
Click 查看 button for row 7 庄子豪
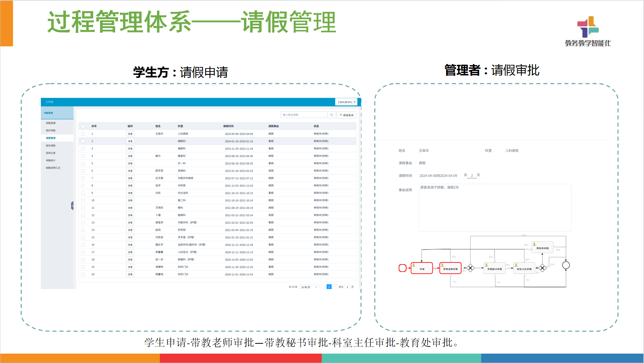[x=130, y=178]
